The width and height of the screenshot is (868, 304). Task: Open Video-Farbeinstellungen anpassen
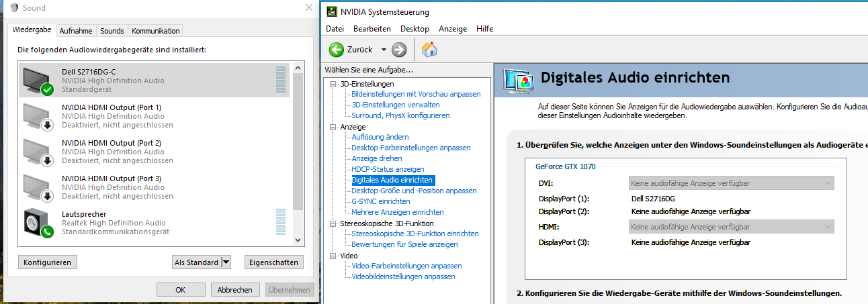406,266
